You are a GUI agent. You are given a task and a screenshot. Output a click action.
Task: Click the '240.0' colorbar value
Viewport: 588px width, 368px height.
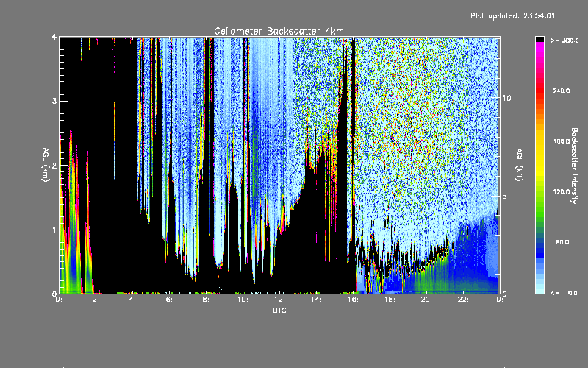pos(562,91)
